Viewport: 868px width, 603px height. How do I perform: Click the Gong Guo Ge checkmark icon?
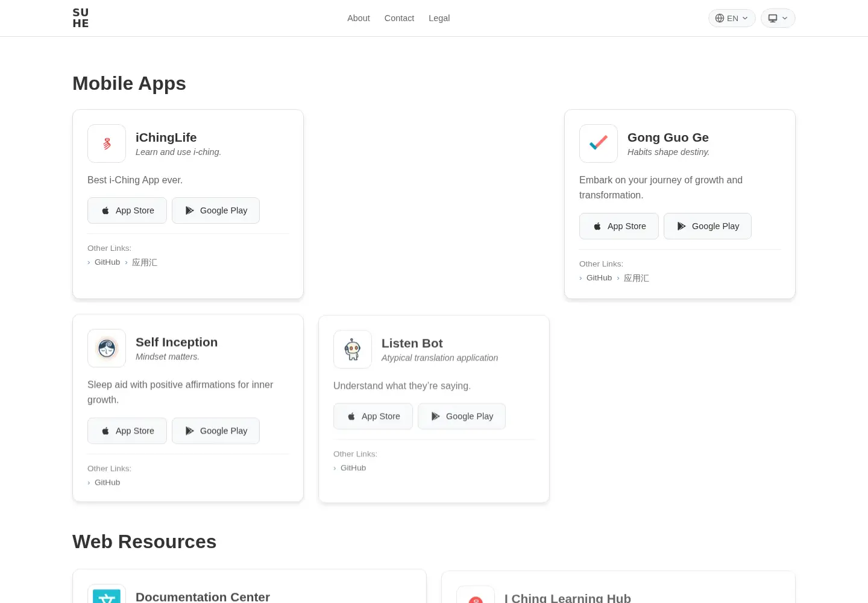pos(599,144)
